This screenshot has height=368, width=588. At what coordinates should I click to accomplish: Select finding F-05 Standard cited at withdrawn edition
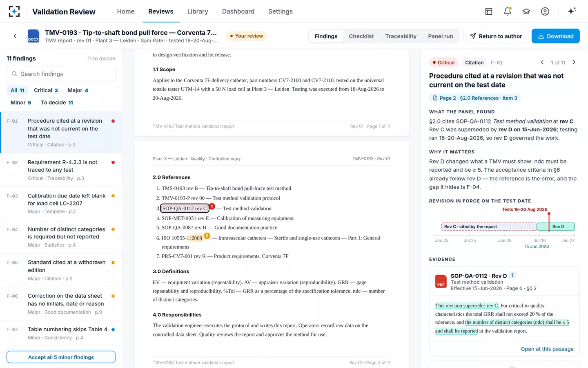(x=61, y=270)
